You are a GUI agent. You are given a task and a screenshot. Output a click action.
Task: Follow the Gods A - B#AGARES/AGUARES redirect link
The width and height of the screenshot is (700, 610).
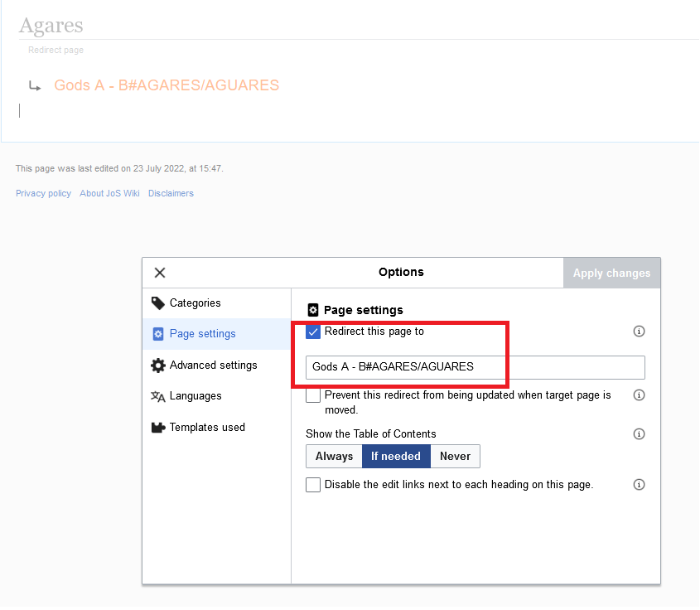click(x=167, y=85)
